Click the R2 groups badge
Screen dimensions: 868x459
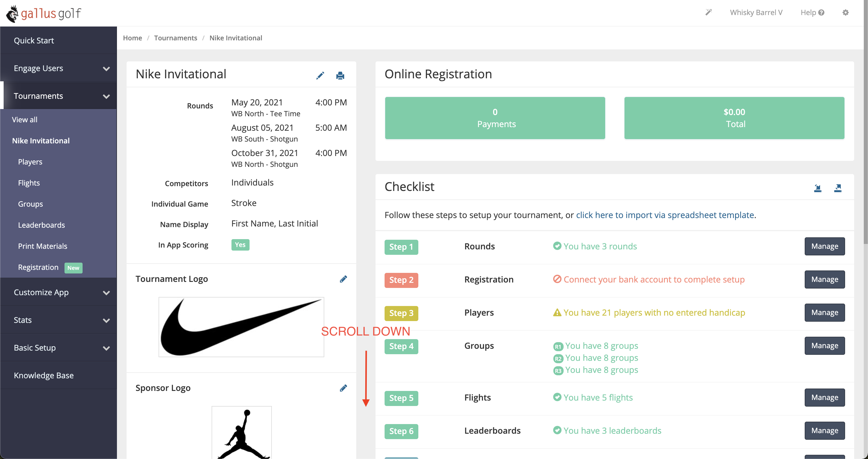558,359
